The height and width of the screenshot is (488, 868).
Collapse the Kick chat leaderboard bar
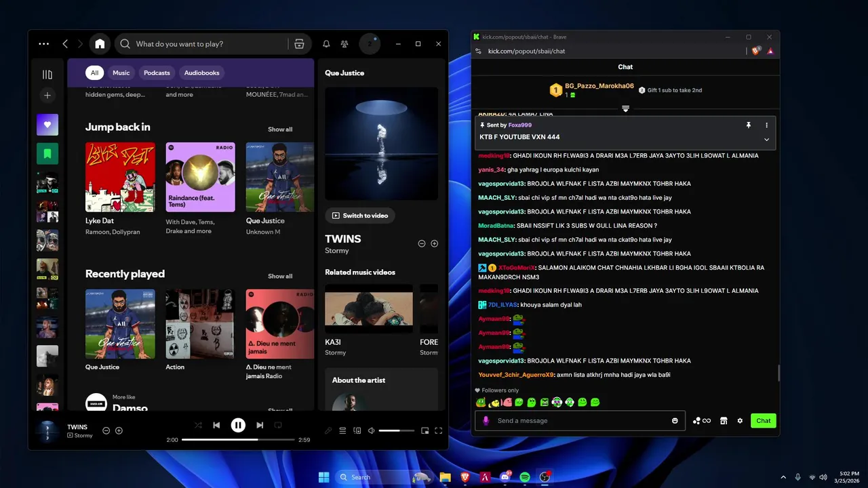(626, 108)
